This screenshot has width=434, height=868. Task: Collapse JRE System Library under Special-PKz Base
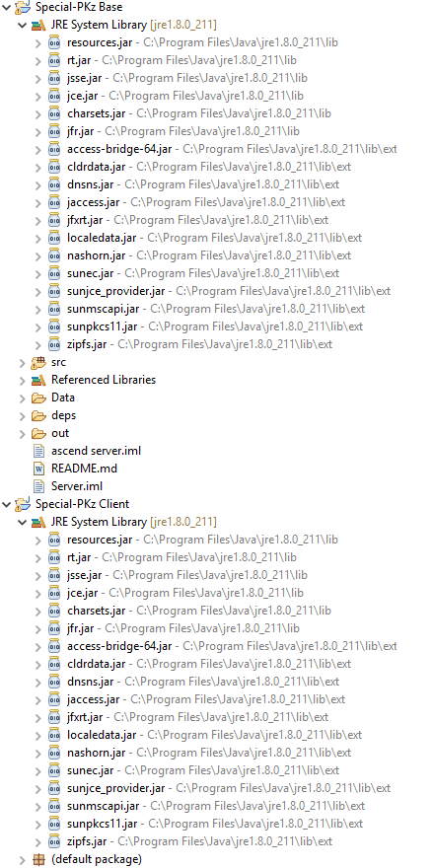22,25
